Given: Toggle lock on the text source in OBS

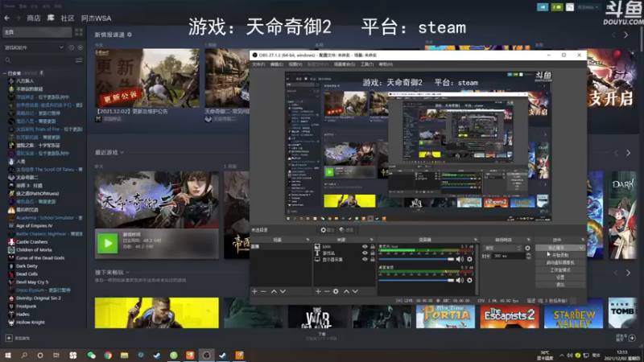Looking at the screenshot, I should pos(373,253).
